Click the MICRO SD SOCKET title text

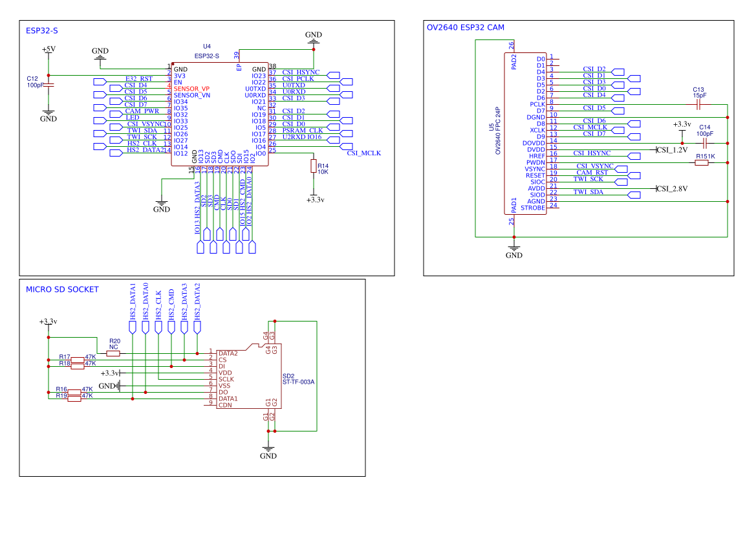click(x=61, y=289)
